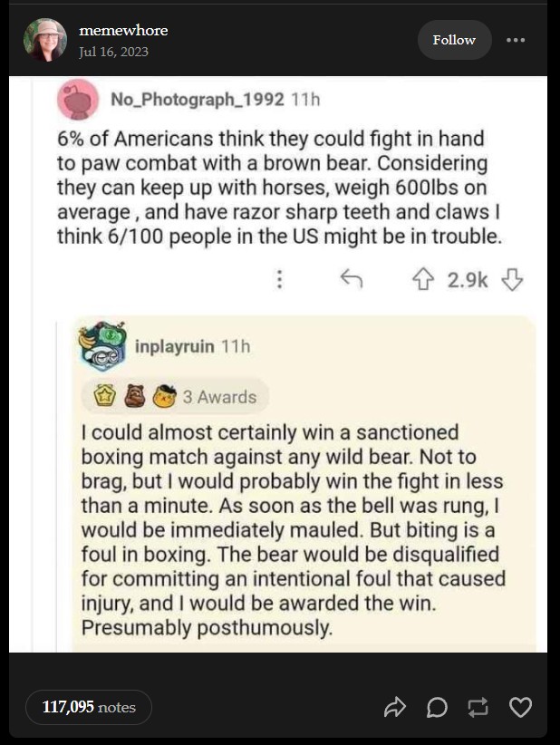Click the Reddit comment reply arrow
Screen dimensions: 560x745
[351, 280]
